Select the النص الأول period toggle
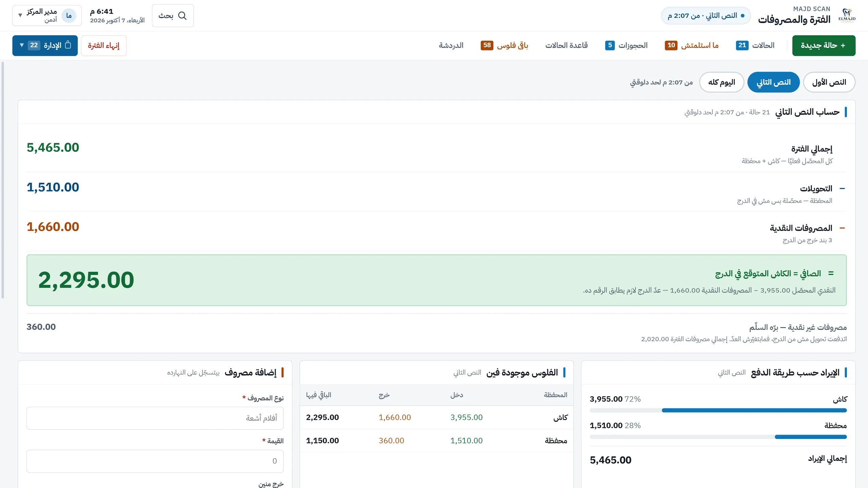 829,82
